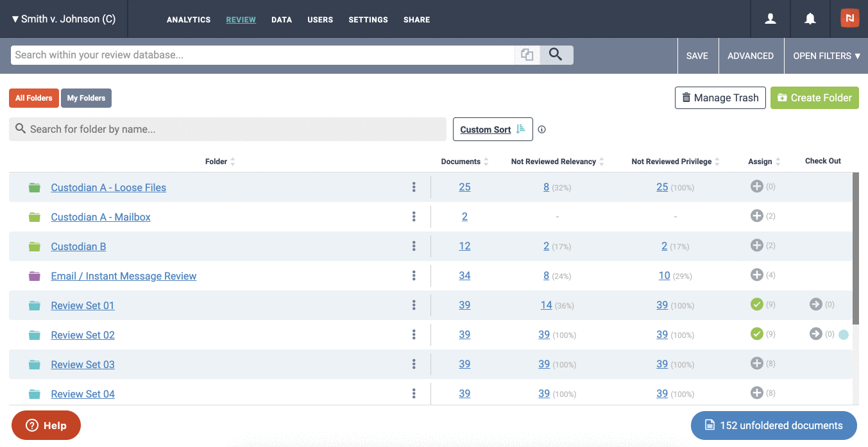Open the 152 unfoldered documents button
The height and width of the screenshot is (447, 868).
click(x=774, y=425)
